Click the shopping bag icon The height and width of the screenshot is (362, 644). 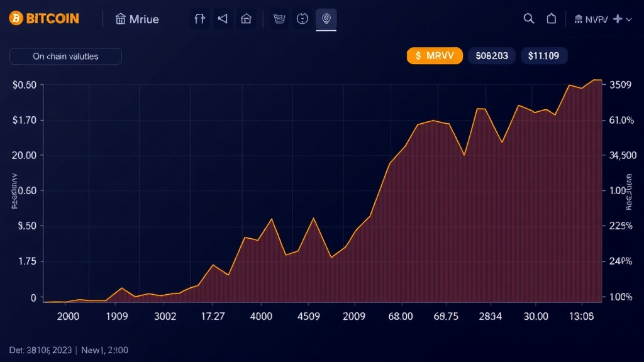(552, 19)
